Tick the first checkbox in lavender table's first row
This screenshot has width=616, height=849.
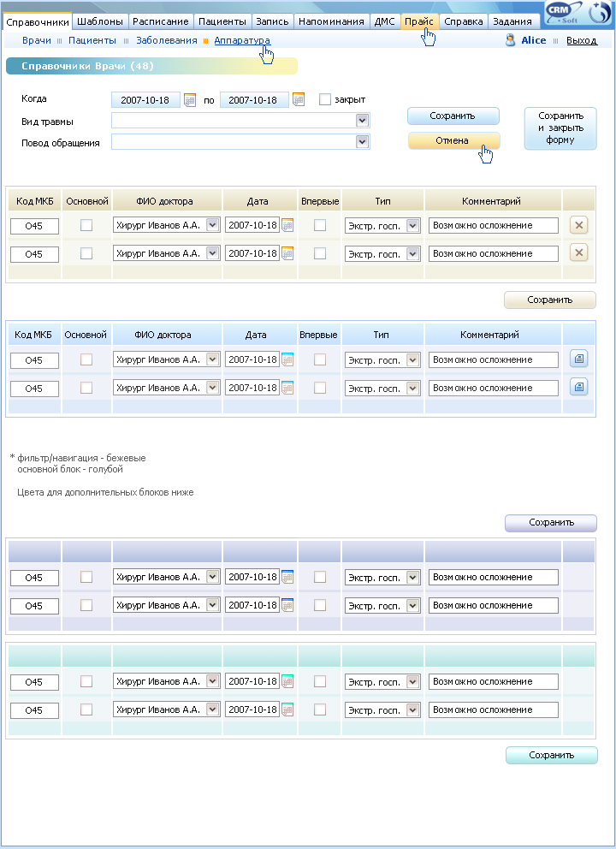tap(86, 577)
